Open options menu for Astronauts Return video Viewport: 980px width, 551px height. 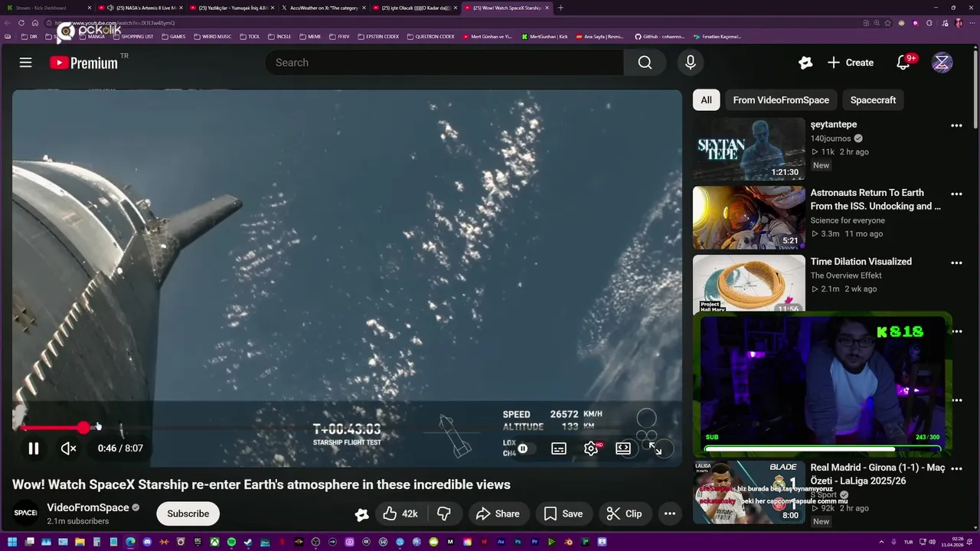click(956, 194)
